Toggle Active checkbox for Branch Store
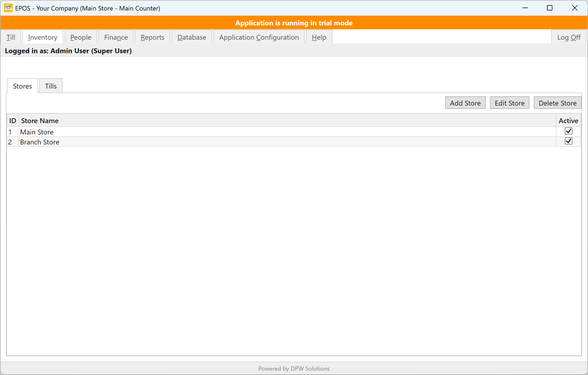The image size is (588, 375). click(569, 141)
